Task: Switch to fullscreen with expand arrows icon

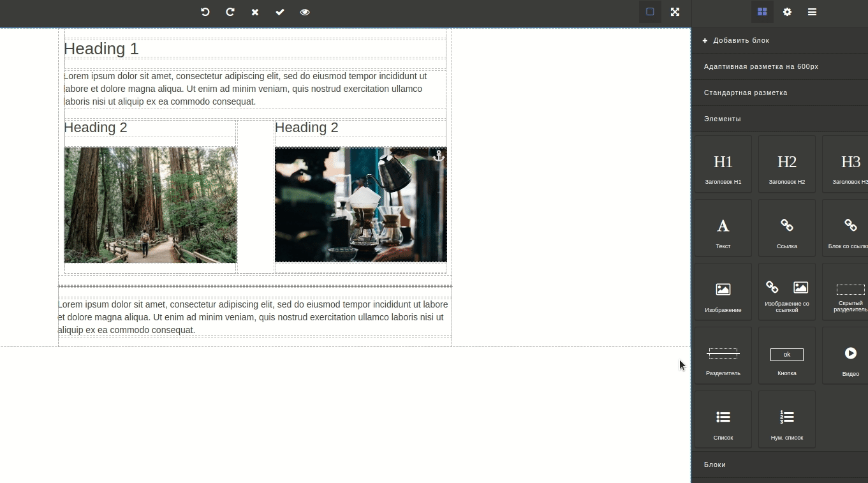Action: (x=675, y=11)
